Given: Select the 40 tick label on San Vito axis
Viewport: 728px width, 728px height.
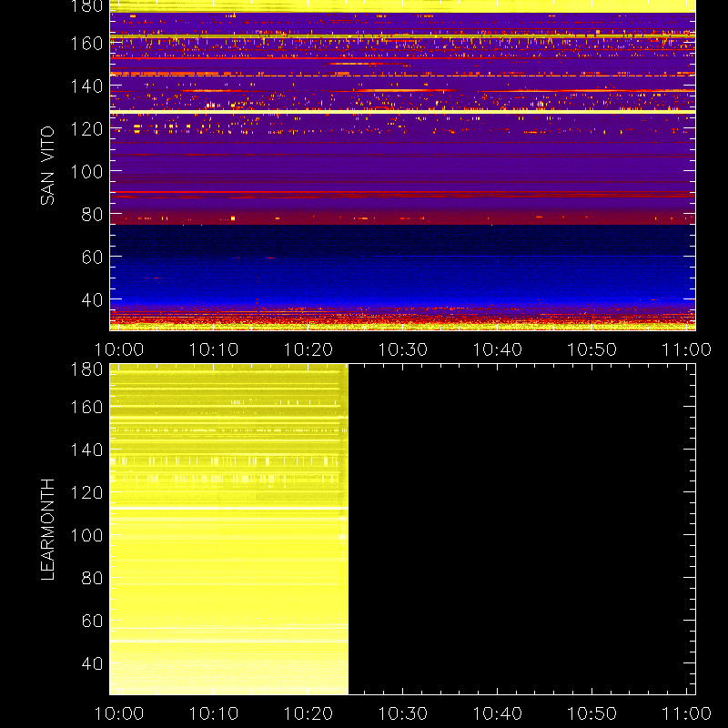Looking at the screenshot, I should pyautogui.click(x=92, y=299).
